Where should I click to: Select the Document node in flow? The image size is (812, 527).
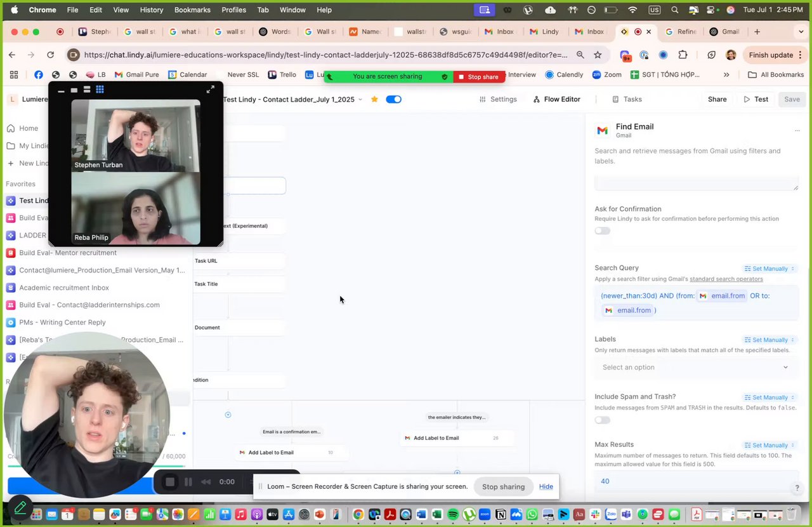(x=239, y=328)
